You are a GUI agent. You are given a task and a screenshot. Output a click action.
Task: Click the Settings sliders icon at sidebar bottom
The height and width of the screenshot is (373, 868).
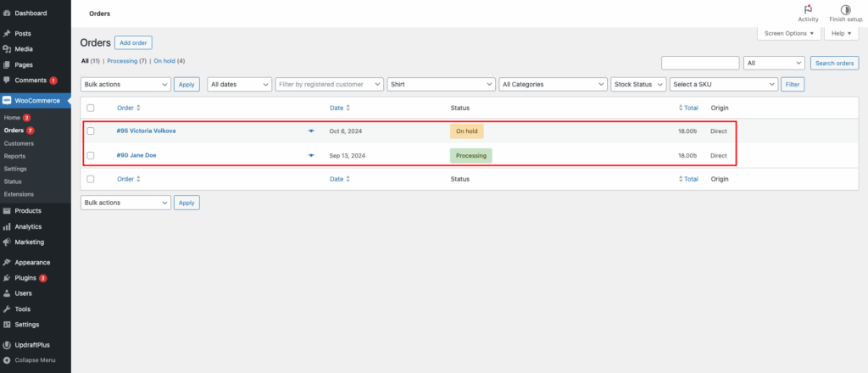click(x=7, y=325)
